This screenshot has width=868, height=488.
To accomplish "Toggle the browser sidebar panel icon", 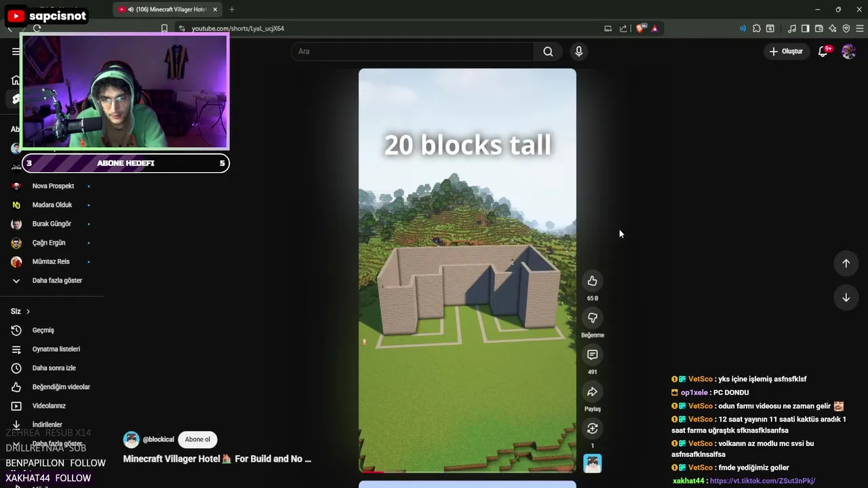I will click(805, 28).
